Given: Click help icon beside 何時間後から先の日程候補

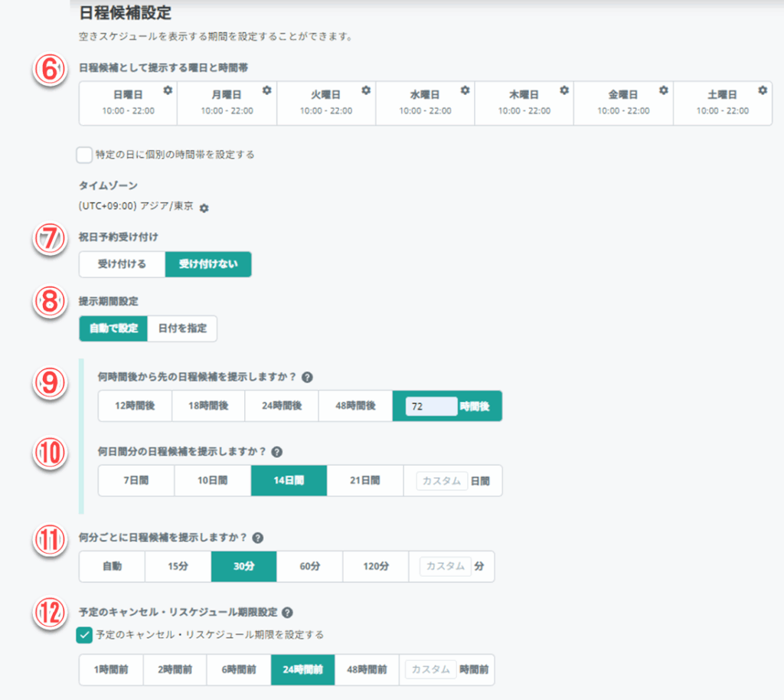Looking at the screenshot, I should pos(307,378).
